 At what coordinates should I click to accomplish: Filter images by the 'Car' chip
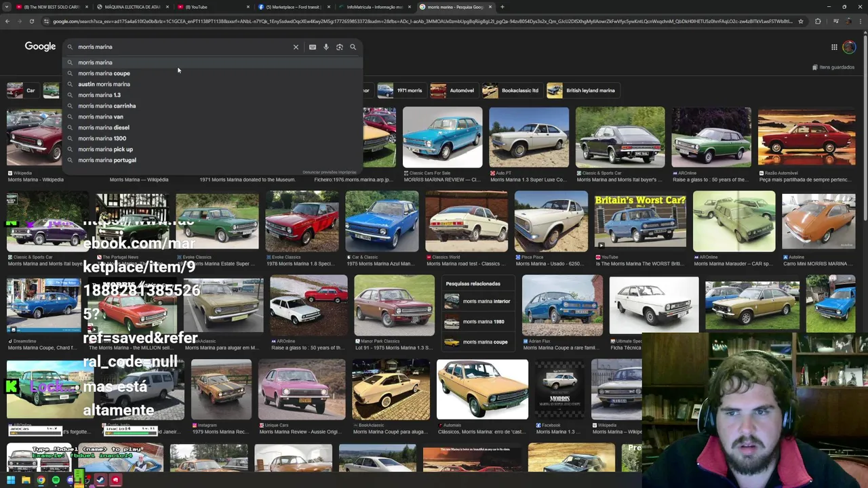22,90
